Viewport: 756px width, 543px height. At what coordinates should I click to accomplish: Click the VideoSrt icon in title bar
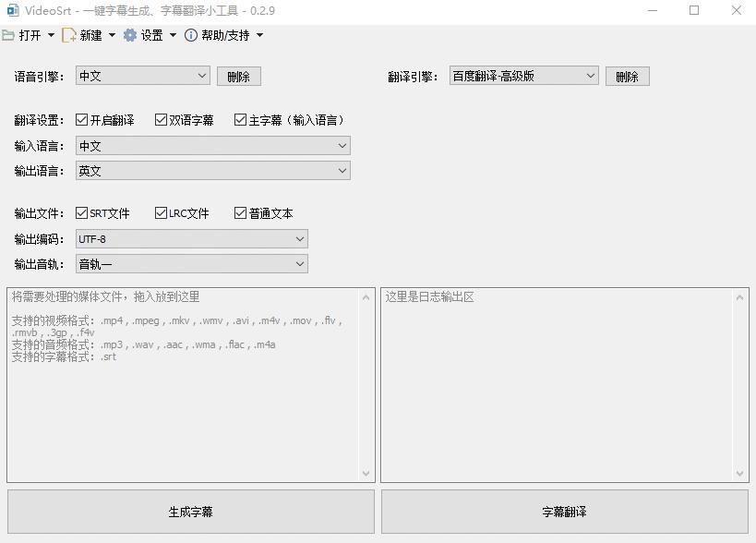(x=13, y=9)
